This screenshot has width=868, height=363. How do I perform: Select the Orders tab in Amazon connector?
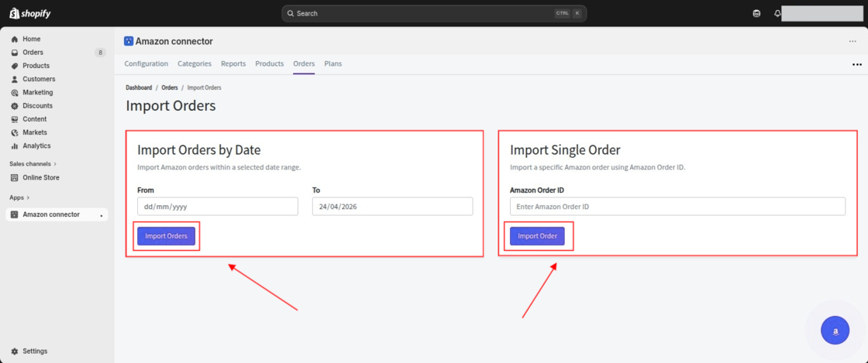[304, 64]
